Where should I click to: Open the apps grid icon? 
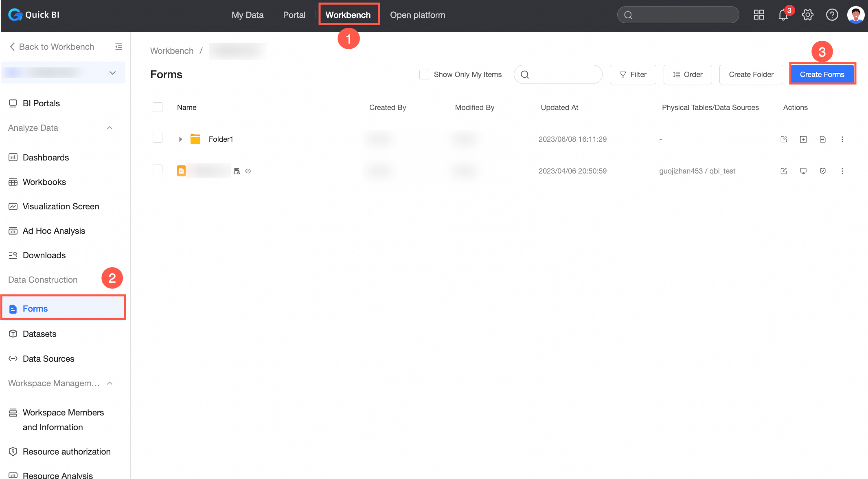[758, 15]
